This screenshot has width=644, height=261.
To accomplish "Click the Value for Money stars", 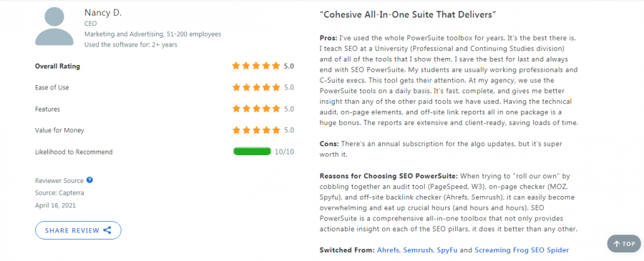I will [256, 130].
